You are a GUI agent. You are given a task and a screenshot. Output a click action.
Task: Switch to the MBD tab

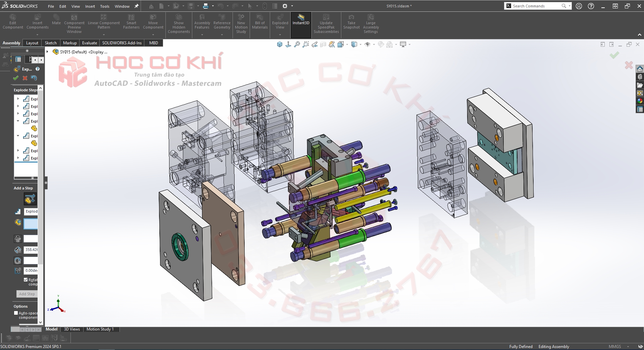[x=153, y=43]
